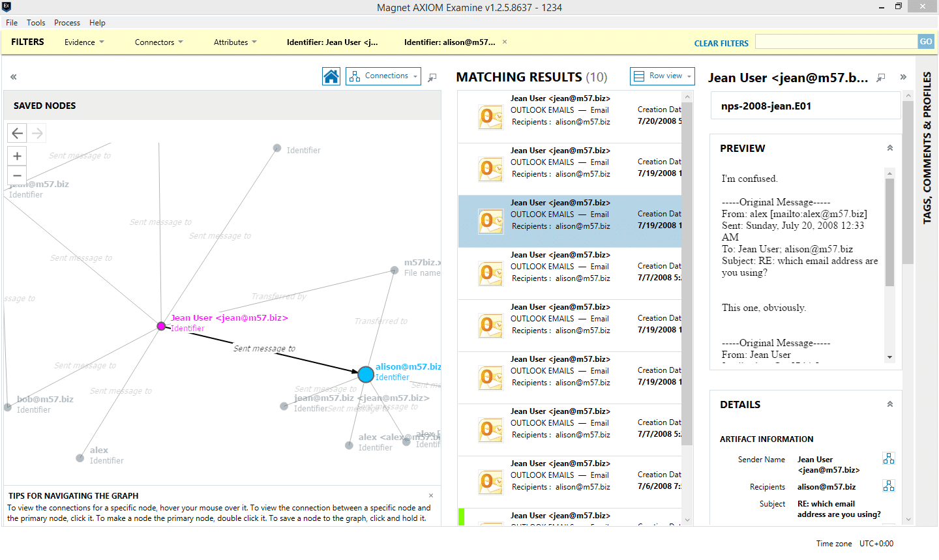Image resolution: width=939 pixels, height=560 pixels.
Task: Show connections for Recipients alison@m57.biz
Action: click(889, 486)
